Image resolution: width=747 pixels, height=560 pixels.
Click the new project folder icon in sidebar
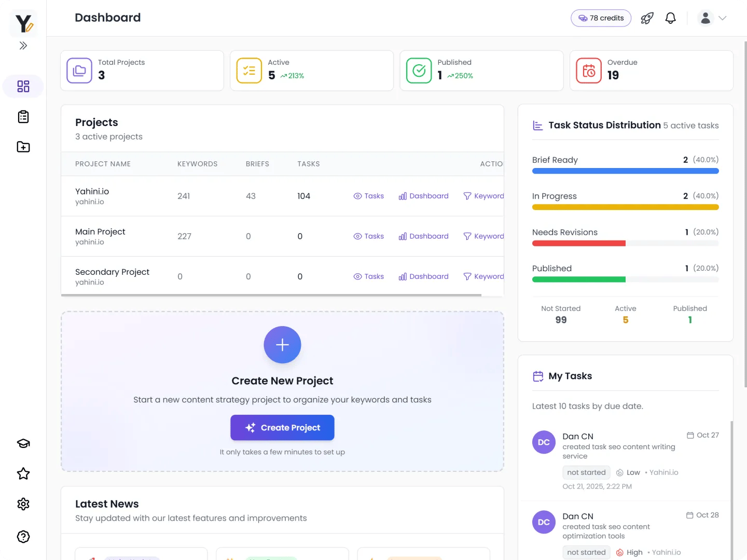pos(23,147)
